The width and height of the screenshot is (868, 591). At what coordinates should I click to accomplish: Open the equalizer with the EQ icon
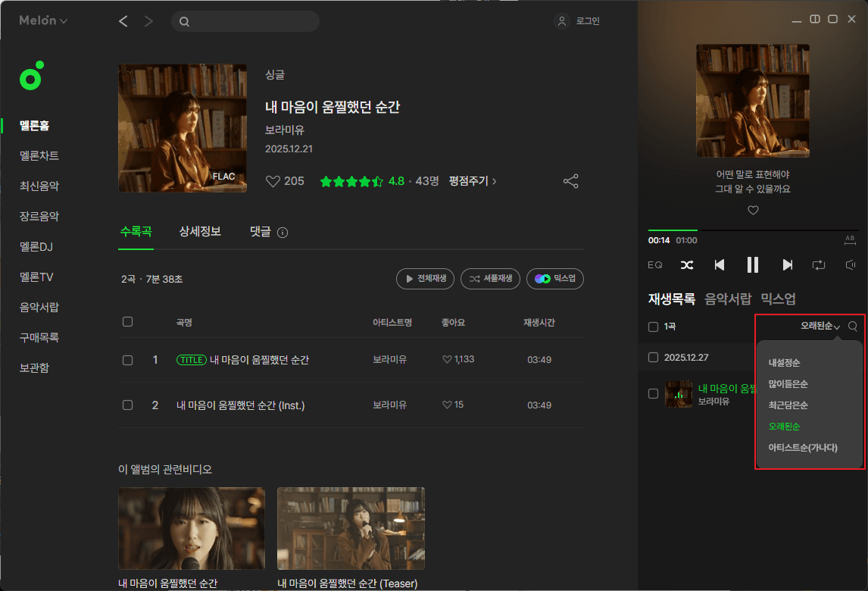pos(654,264)
